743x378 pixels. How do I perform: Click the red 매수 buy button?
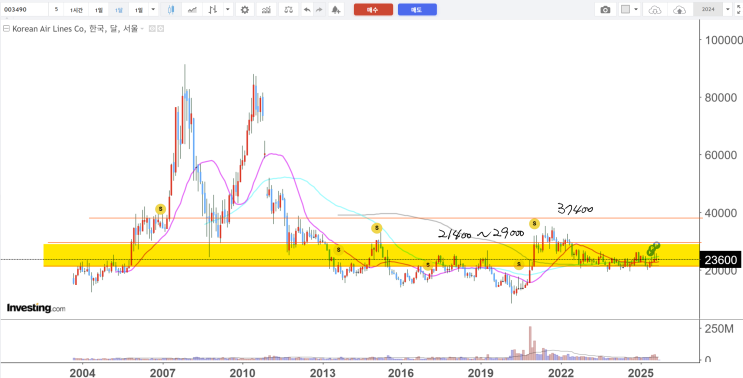373,9
